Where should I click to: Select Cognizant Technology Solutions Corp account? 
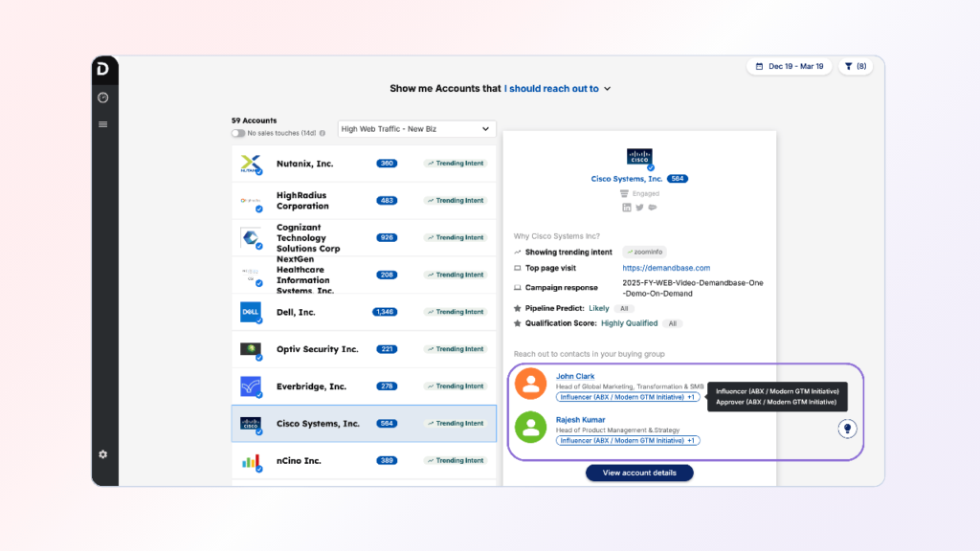(308, 237)
